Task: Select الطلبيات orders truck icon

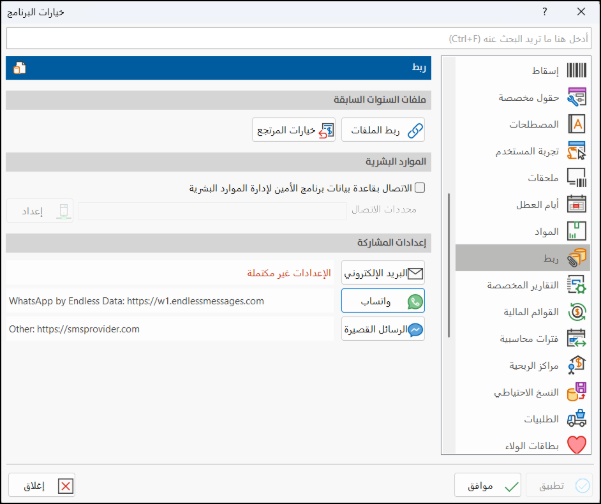Action: point(576,419)
